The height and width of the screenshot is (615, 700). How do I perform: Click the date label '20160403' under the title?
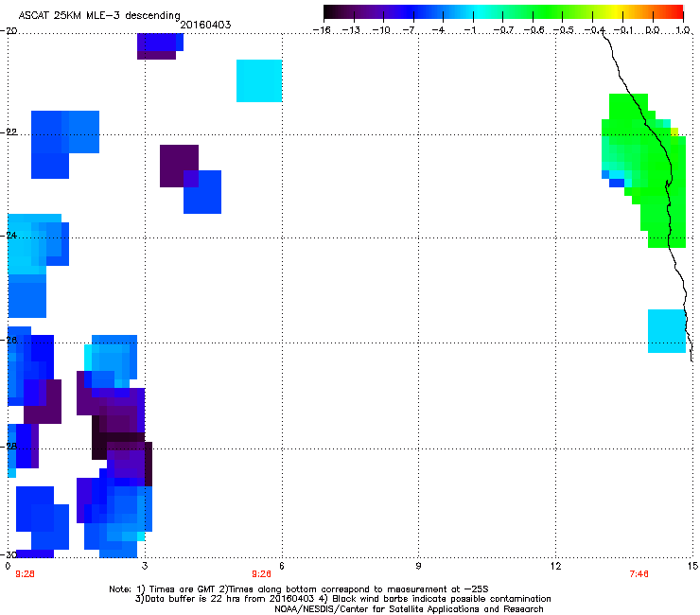pos(205,25)
